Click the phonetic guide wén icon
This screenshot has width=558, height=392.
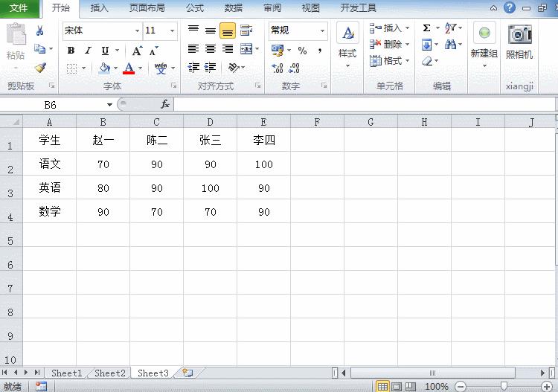point(161,68)
